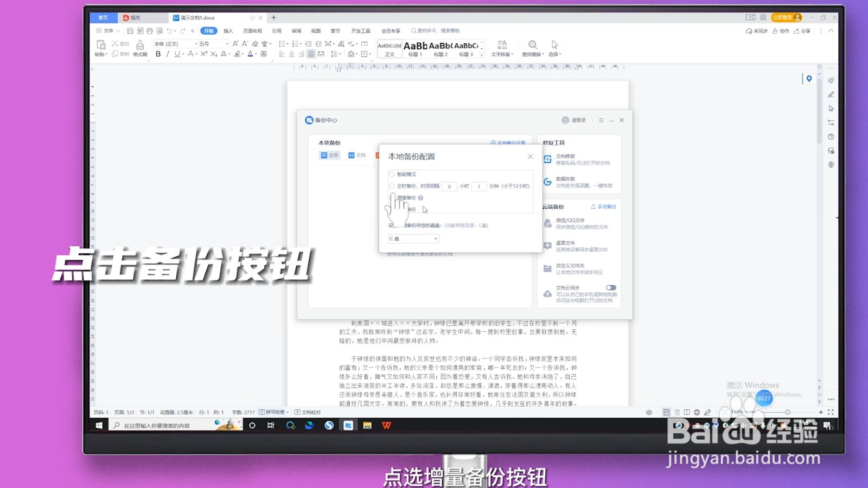Viewport: 868px width, 488px height.
Task: Open the borders dropdown arrow
Action: click(370, 54)
